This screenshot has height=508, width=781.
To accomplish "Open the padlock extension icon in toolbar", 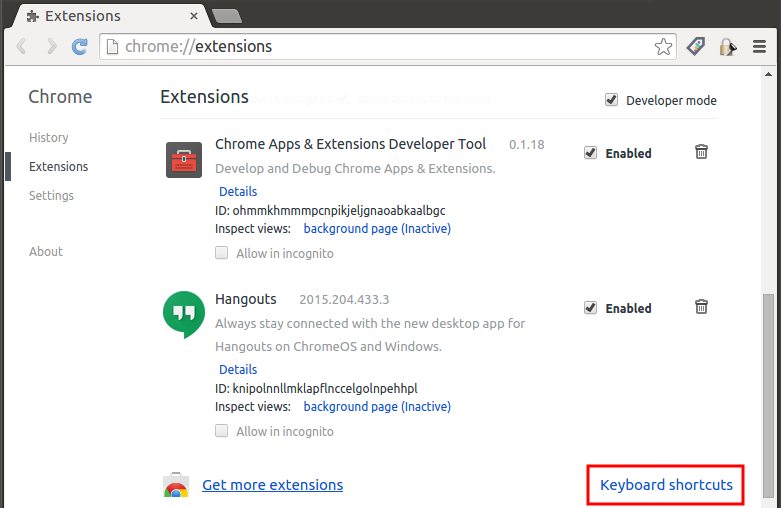I will tap(727, 47).
